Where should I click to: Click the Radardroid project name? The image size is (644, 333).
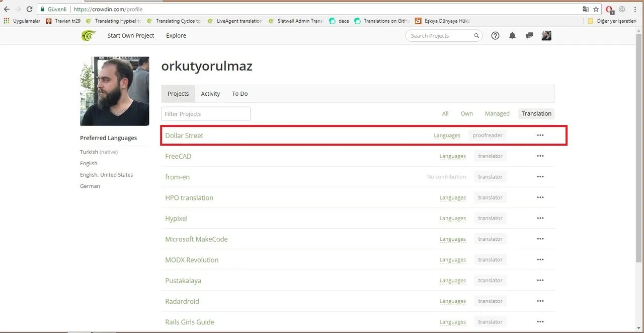[182, 301]
